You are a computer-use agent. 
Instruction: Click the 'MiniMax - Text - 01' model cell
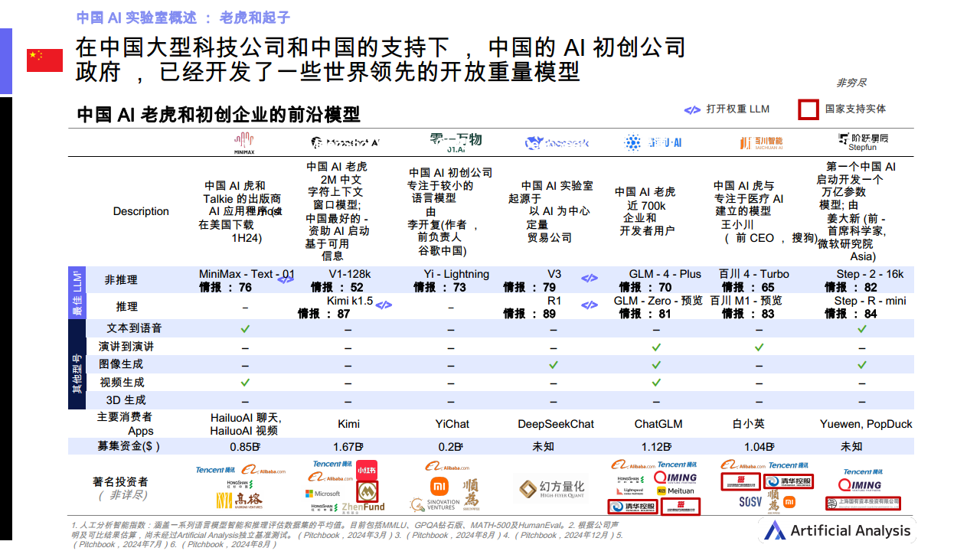247,273
